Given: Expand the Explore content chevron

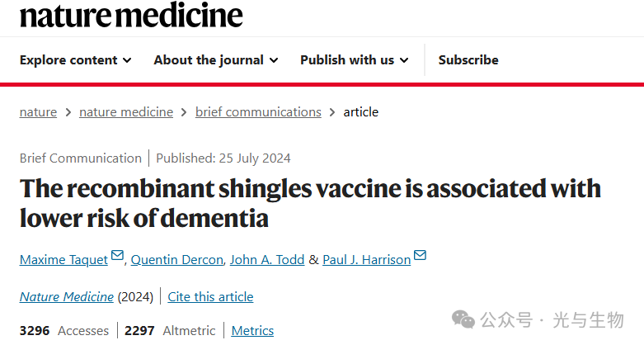Looking at the screenshot, I should click(x=127, y=60).
